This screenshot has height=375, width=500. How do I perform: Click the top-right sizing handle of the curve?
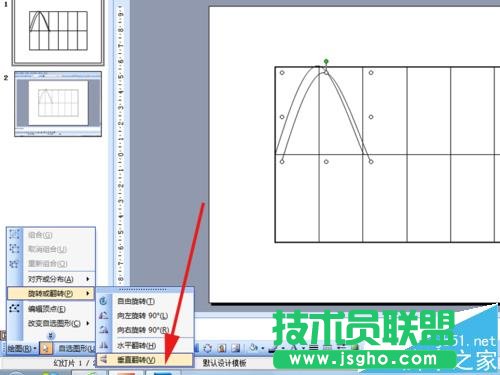pyautogui.click(x=371, y=73)
